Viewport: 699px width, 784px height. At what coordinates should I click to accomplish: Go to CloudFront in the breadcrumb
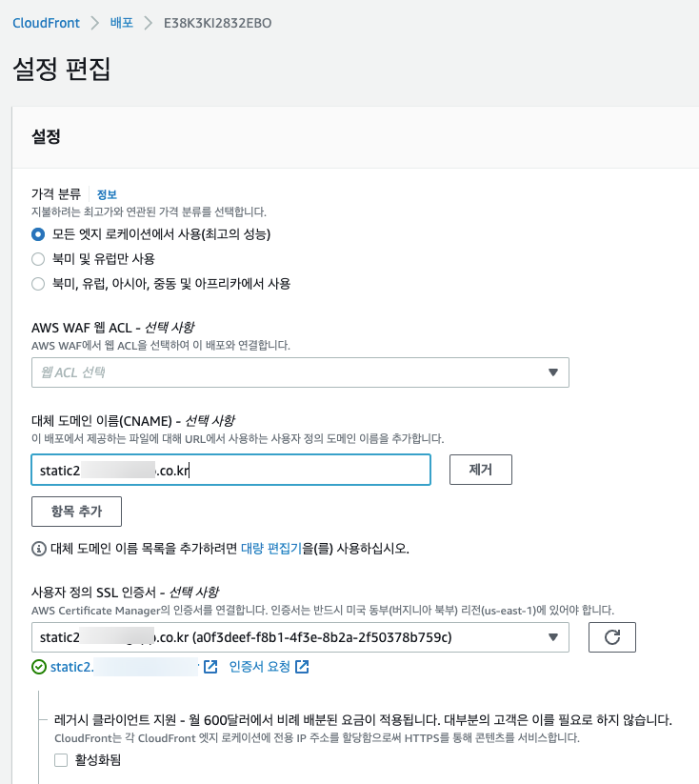pyautogui.click(x=46, y=22)
